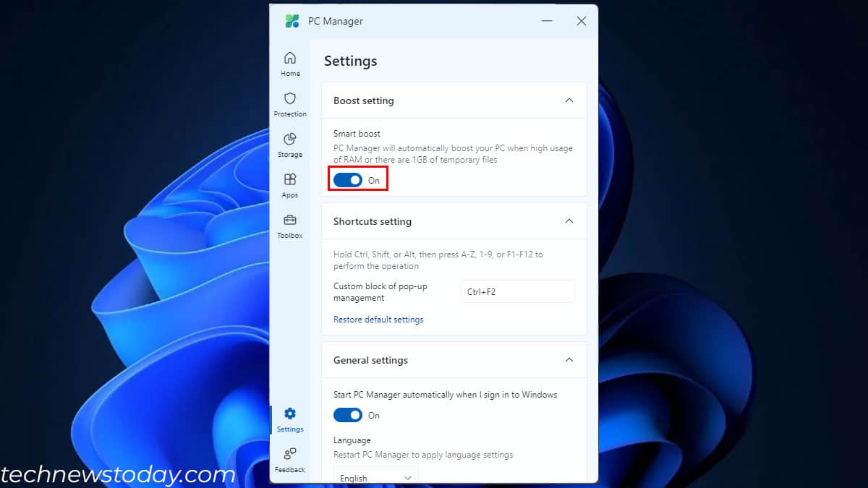868x488 pixels.
Task: Click the General settings header text
Action: point(370,360)
